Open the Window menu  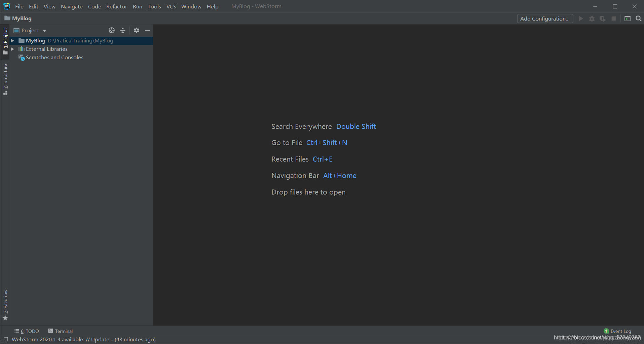coord(191,6)
